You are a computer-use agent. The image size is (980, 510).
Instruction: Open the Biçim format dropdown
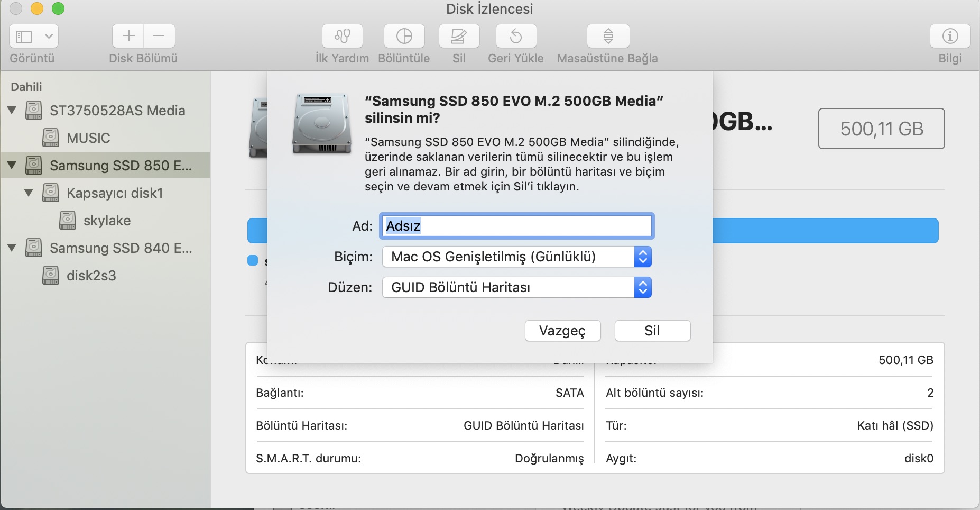click(516, 257)
